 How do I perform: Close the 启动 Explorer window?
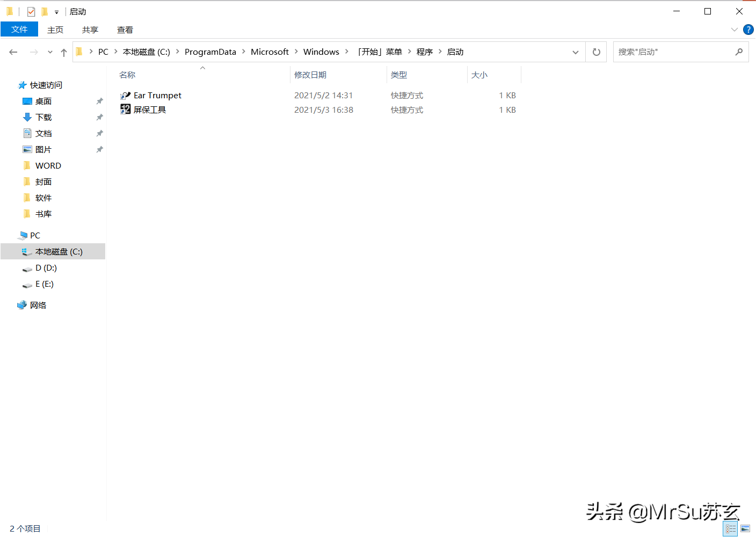click(x=739, y=11)
